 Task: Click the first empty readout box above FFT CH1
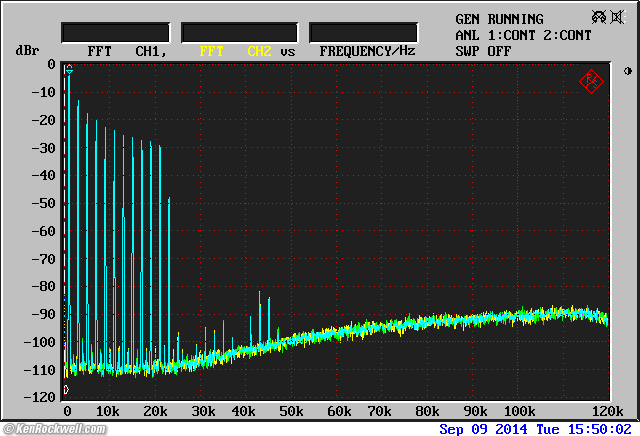[115, 32]
